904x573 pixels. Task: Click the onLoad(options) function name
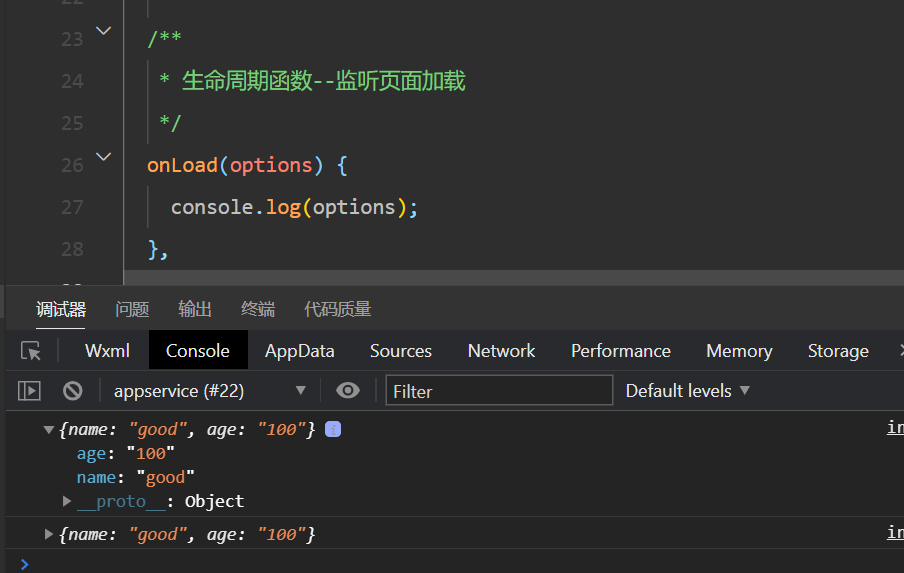click(182, 165)
